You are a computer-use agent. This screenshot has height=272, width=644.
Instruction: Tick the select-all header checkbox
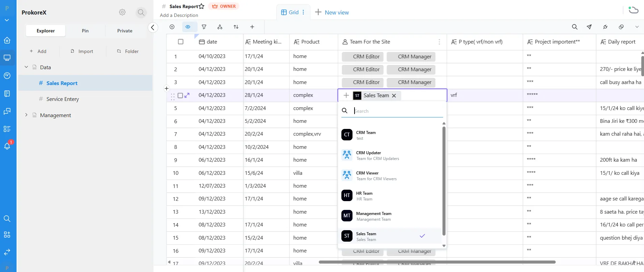[181, 42]
